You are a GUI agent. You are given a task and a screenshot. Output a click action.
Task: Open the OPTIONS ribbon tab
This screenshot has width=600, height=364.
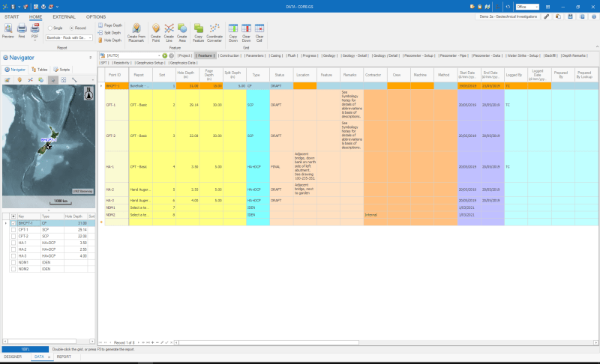[96, 16]
